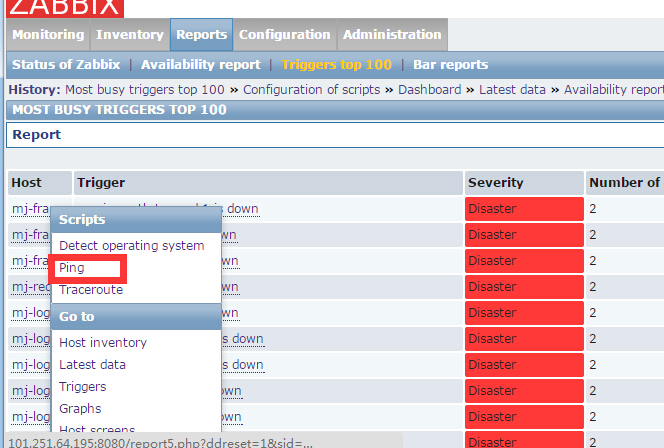
Task: Run the Ping script
Action: coord(72,268)
